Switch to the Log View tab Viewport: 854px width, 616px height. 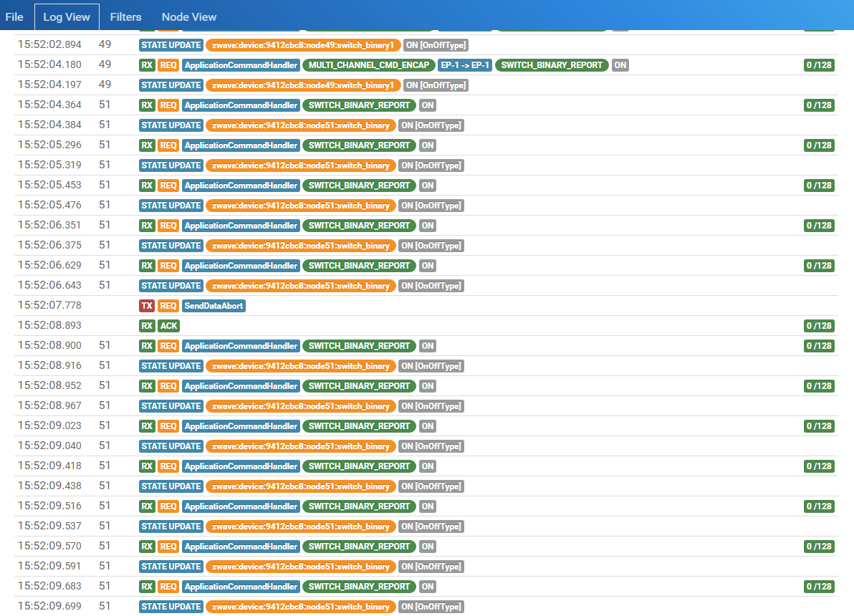pos(67,17)
